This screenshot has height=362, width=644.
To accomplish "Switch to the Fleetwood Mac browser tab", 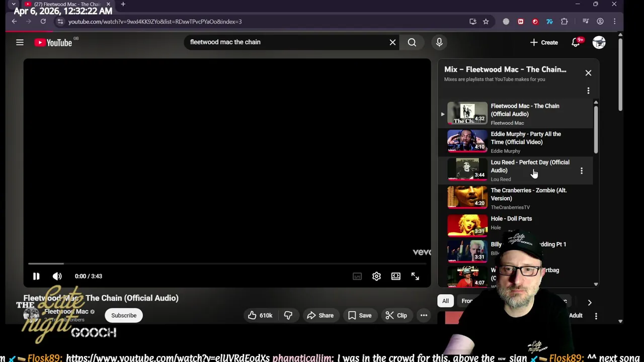I will click(x=66, y=5).
